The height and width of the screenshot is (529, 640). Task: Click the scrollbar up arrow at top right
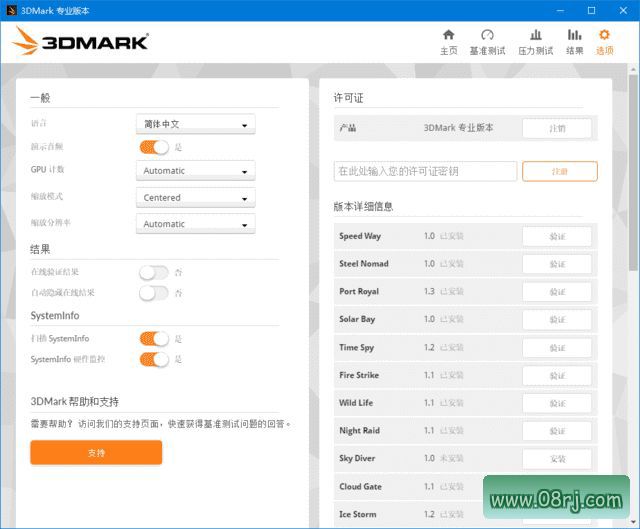(x=633, y=69)
